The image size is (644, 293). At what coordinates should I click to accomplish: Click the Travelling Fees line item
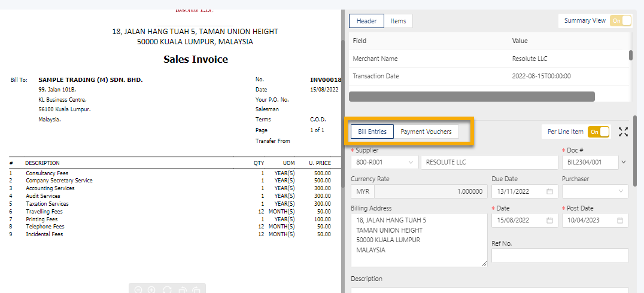pyautogui.click(x=44, y=211)
